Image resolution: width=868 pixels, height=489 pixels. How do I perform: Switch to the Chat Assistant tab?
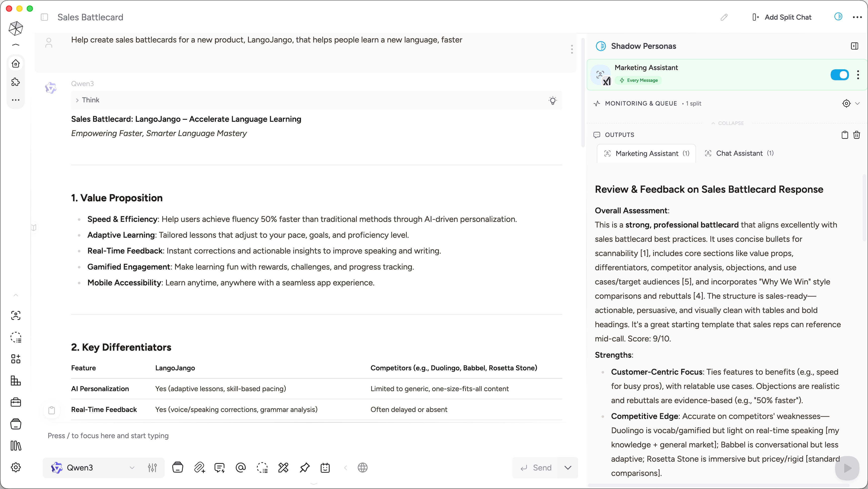pos(739,153)
